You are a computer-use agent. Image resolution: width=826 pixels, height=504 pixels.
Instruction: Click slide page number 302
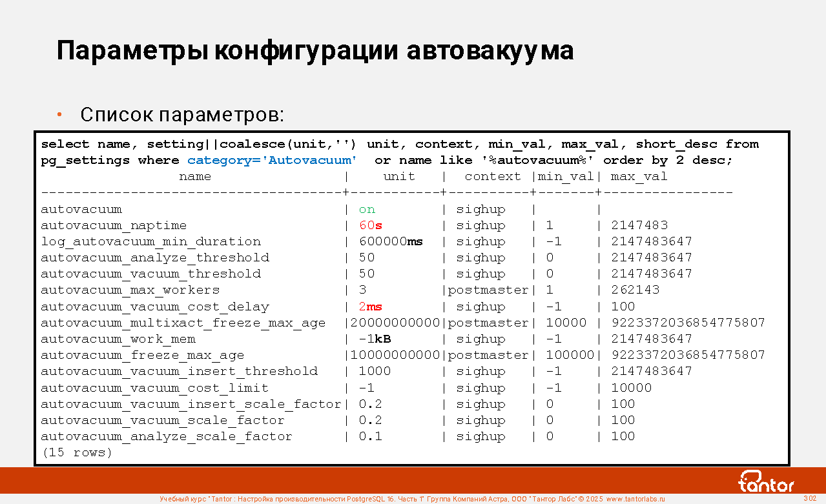810,498
